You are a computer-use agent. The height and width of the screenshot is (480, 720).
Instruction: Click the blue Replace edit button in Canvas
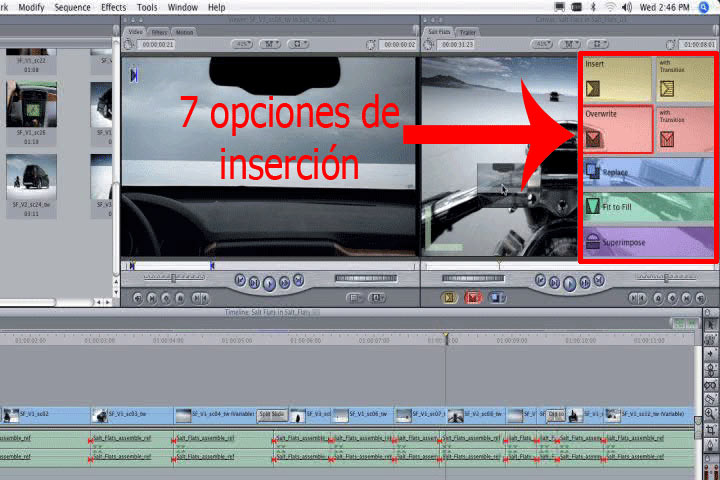496,298
